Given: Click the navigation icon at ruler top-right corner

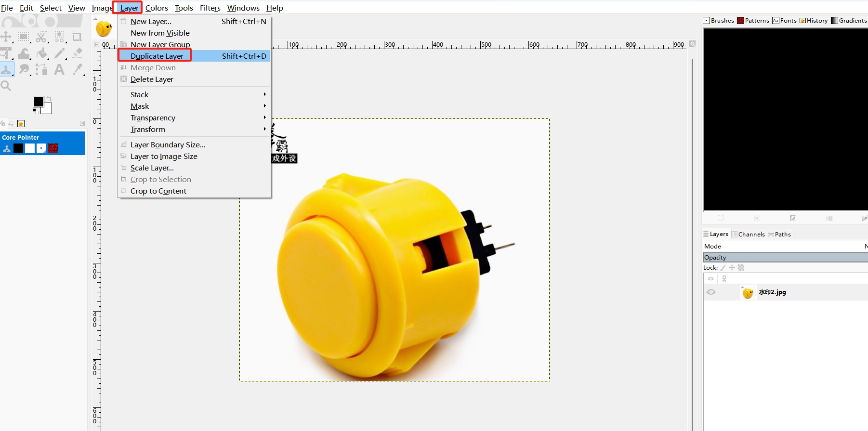Looking at the screenshot, I should [692, 44].
